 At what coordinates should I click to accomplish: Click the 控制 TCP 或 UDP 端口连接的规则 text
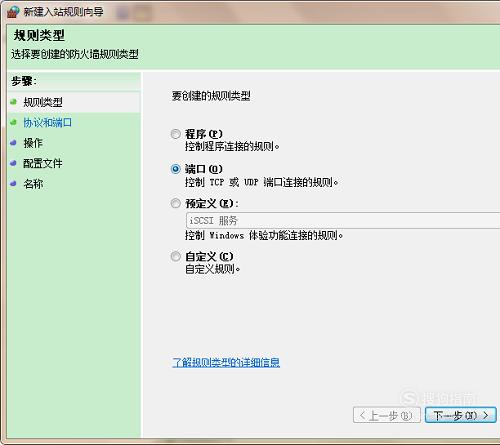click(x=262, y=182)
